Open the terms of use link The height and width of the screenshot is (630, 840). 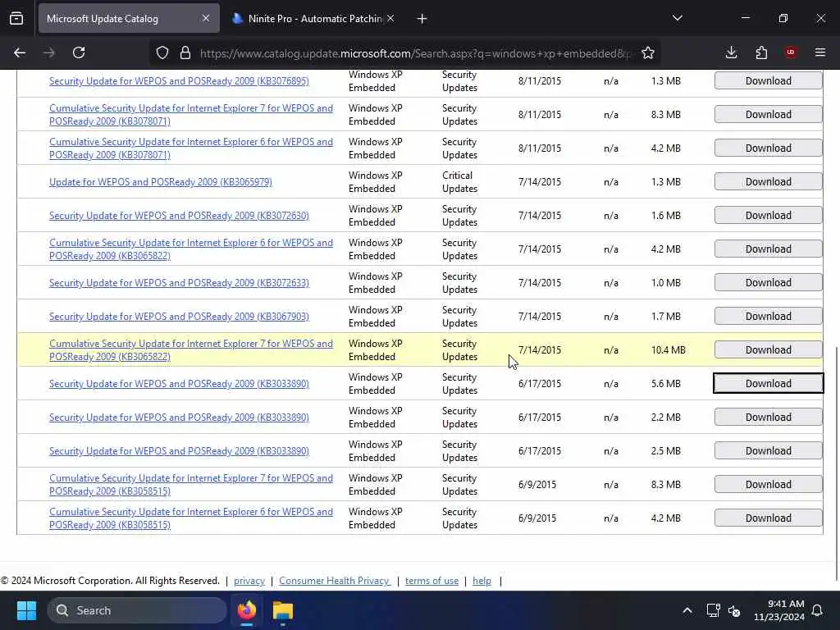click(431, 581)
